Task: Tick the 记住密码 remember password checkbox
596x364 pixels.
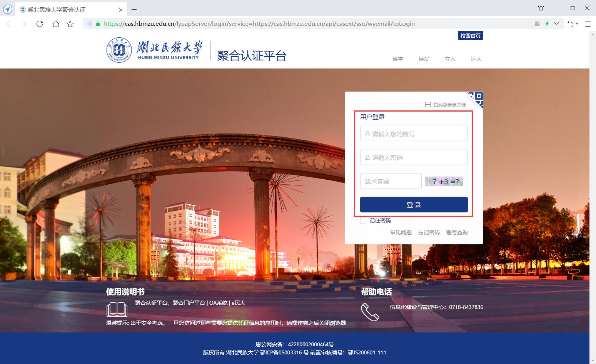Action: tap(363, 220)
